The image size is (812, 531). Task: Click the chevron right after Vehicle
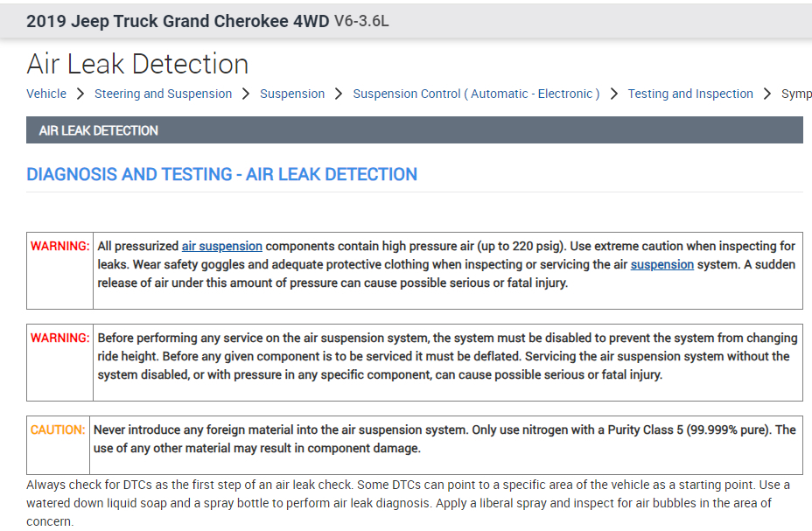coord(80,94)
